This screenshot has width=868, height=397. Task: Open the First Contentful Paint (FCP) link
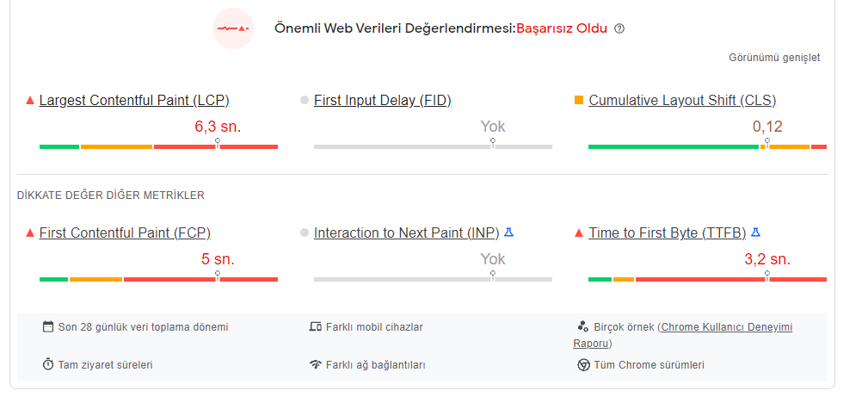pyautogui.click(x=125, y=233)
